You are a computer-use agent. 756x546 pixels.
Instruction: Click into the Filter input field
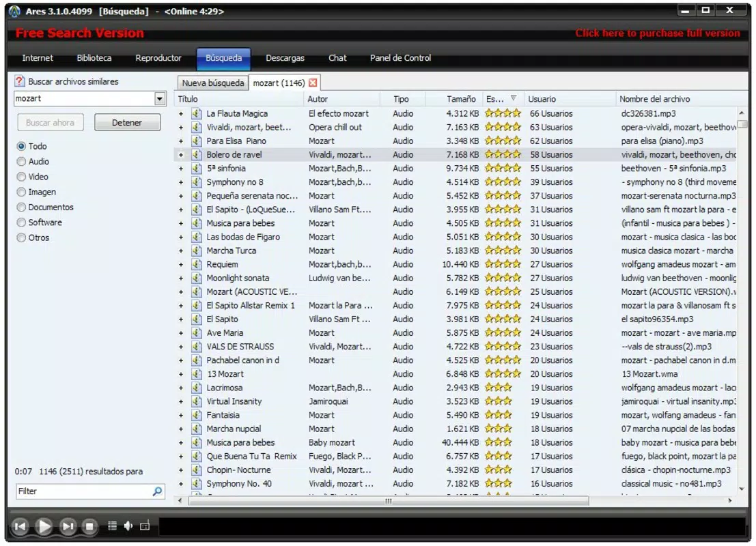83,491
